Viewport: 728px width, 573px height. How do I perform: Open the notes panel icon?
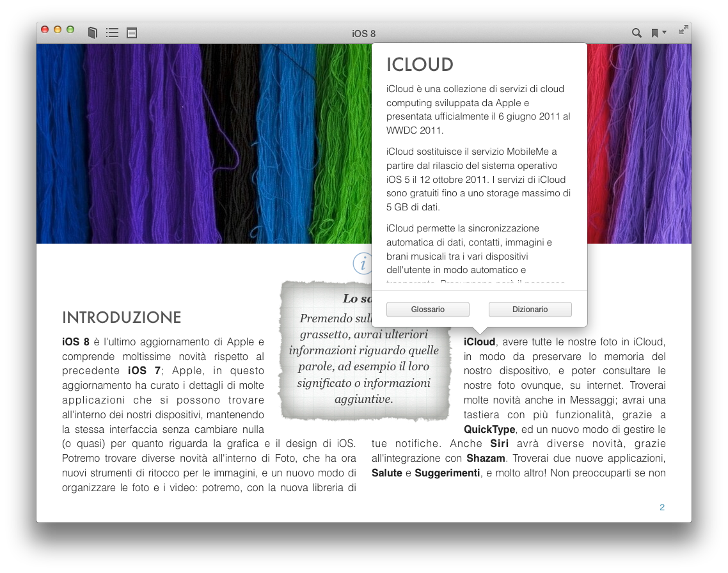click(132, 33)
